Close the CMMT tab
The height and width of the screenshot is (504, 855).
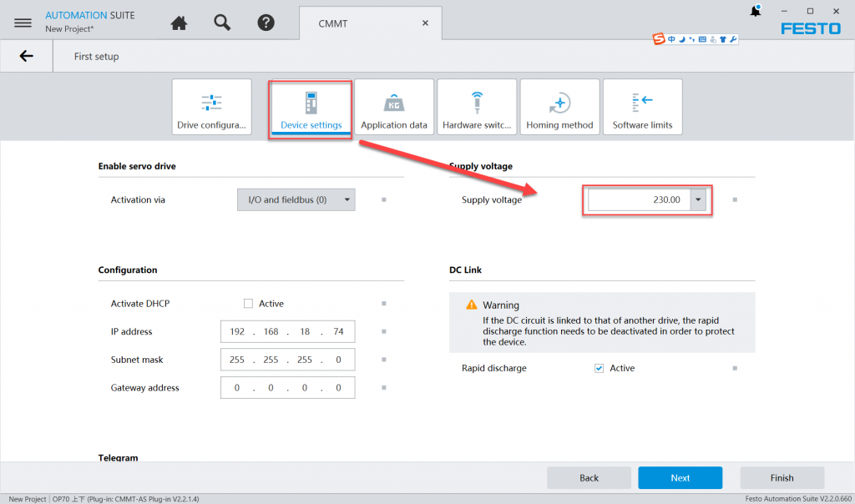(425, 23)
